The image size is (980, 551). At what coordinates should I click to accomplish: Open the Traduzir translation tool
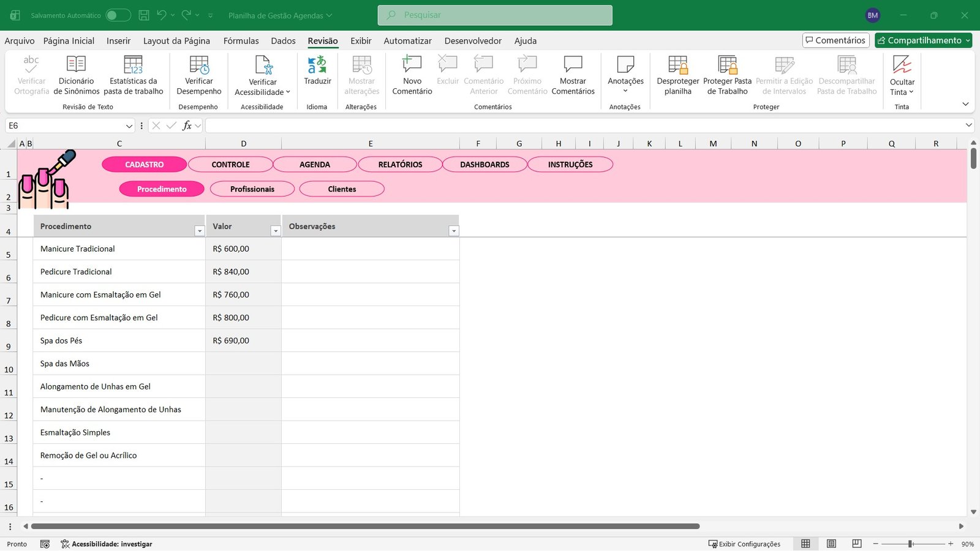[x=317, y=73]
